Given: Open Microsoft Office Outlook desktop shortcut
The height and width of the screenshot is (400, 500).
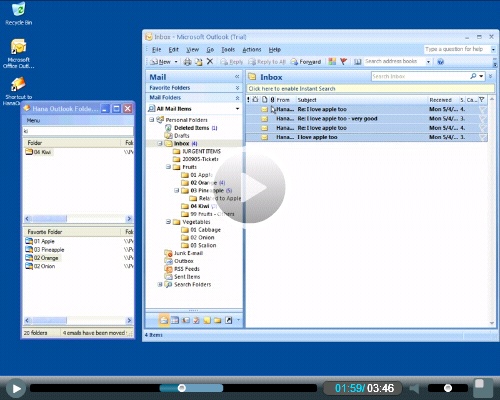Looking at the screenshot, I should click(x=18, y=53).
